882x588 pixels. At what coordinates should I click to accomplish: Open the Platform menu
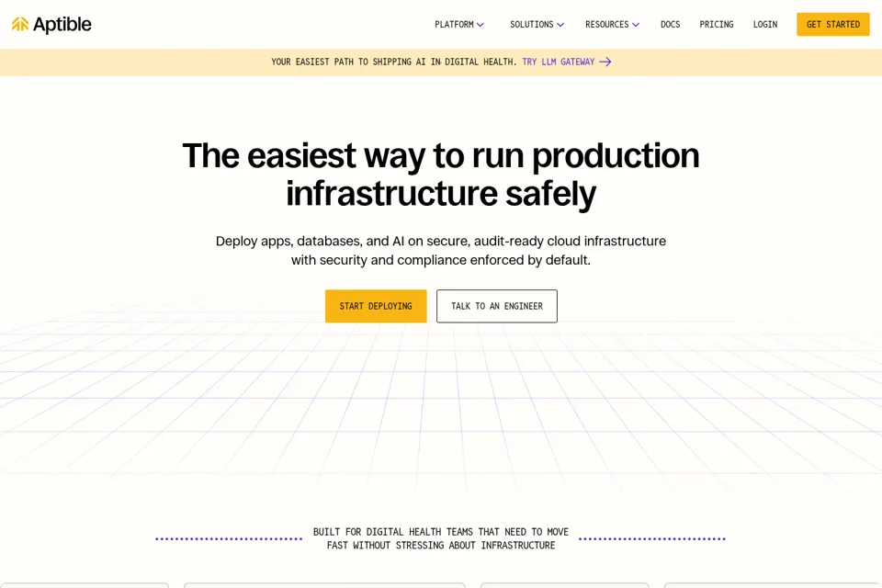coord(454,24)
